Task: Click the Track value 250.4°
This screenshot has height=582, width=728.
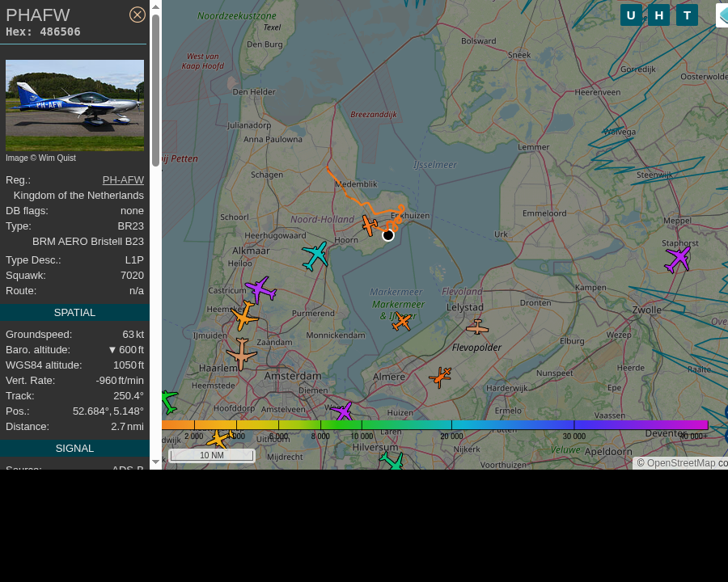Action: [129, 395]
